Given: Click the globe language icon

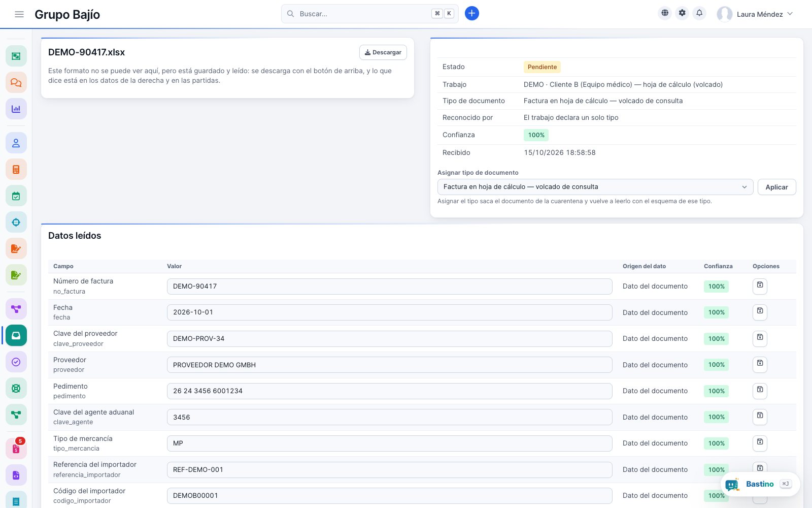Looking at the screenshot, I should [x=665, y=14].
